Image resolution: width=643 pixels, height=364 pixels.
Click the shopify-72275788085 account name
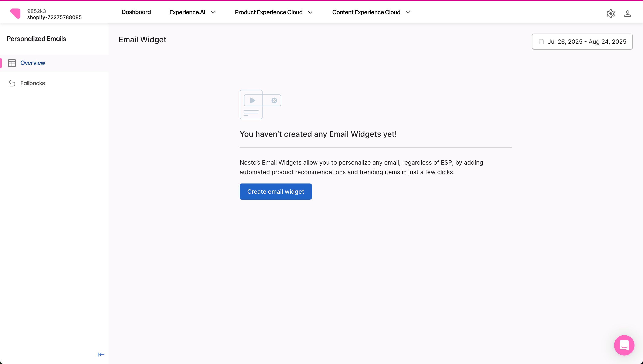(54, 17)
